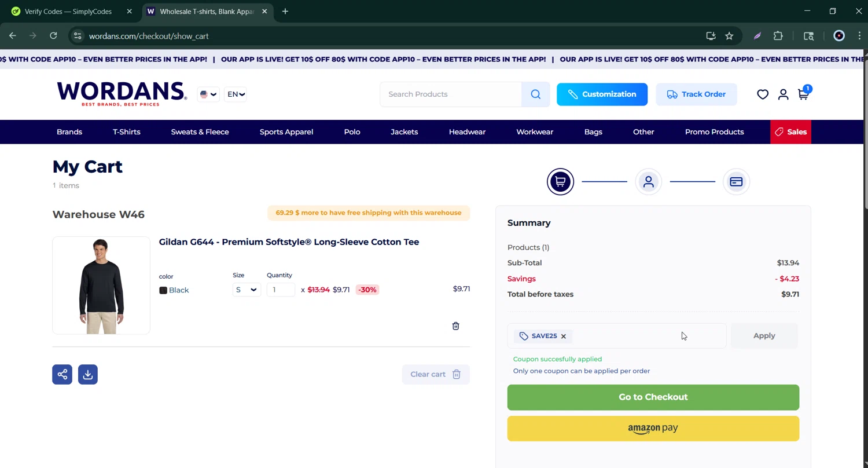The height and width of the screenshot is (468, 868).
Task: Open the tab search icon in toolbar
Action: click(x=808, y=36)
